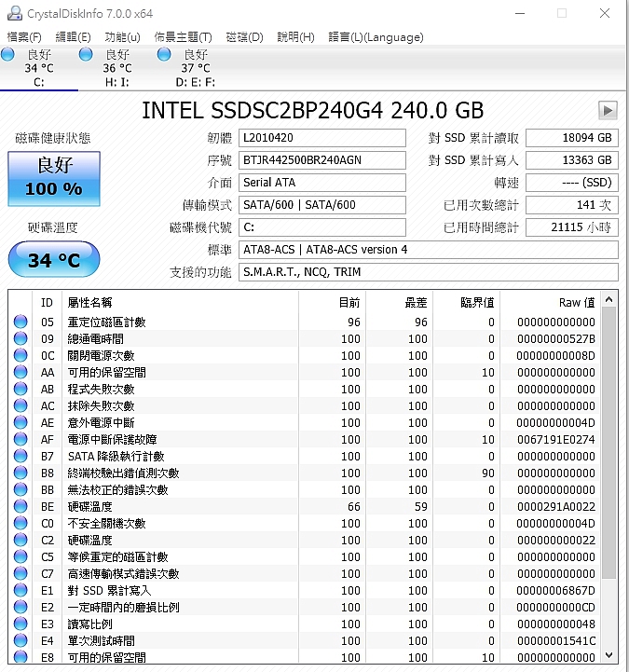Click the firmware field L2010420
The image size is (629, 672).
coord(322,138)
